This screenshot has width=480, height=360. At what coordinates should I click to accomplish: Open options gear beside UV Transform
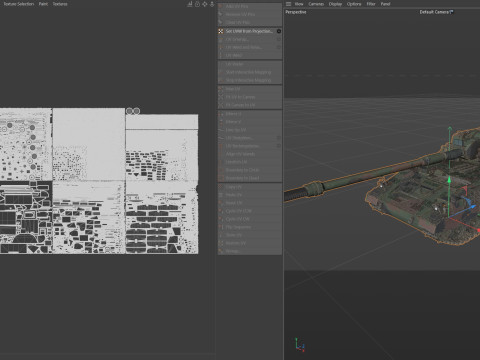279,138
